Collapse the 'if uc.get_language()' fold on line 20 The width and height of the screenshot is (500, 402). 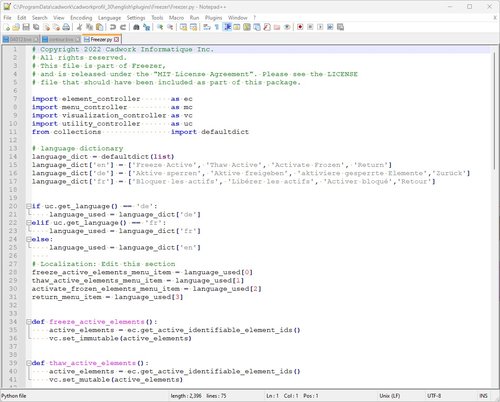click(x=29, y=206)
